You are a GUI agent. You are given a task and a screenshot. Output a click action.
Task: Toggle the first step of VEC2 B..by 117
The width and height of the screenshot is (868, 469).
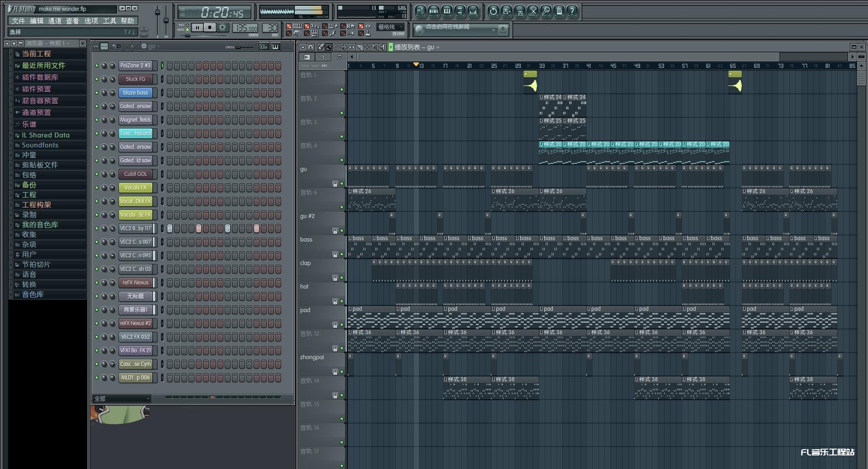170,228
